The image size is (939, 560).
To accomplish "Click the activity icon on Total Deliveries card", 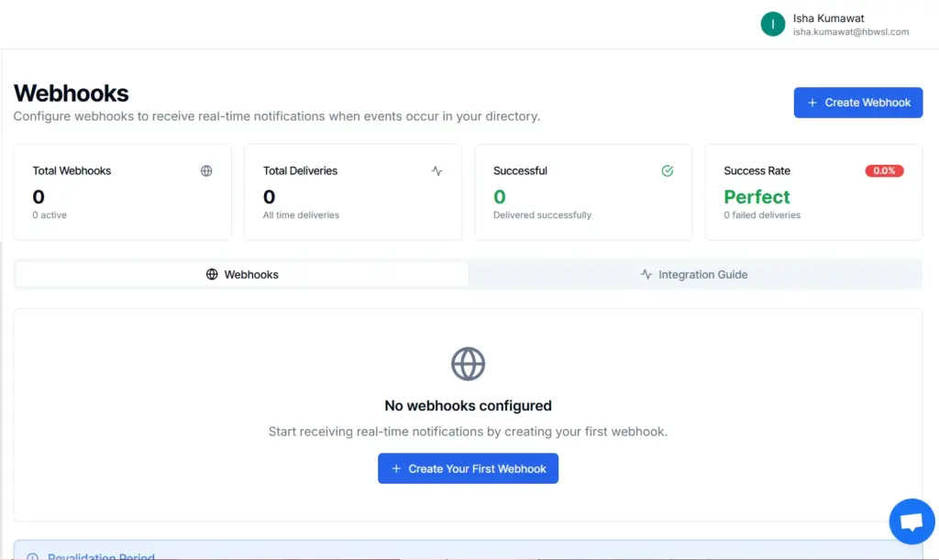I will point(436,170).
